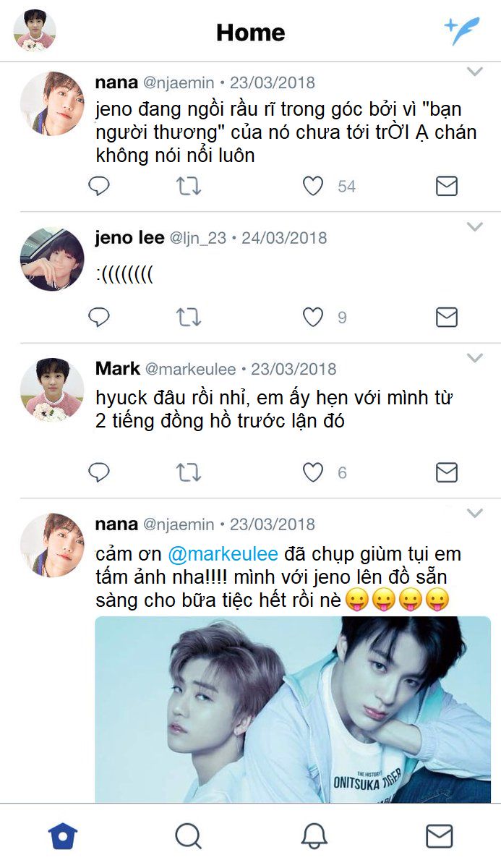Share Mark's tweet via message envelope
This screenshot has height=868, width=501.
click(447, 472)
